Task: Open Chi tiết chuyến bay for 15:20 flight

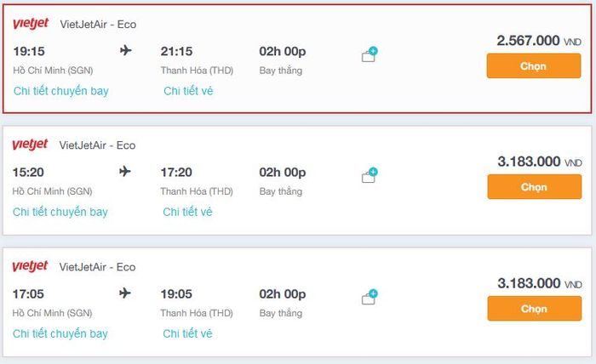Action: coord(60,212)
